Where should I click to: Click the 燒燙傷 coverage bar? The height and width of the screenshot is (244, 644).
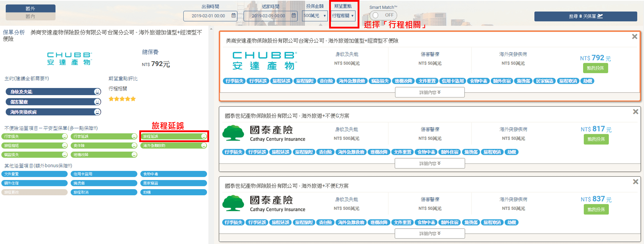click(104, 183)
